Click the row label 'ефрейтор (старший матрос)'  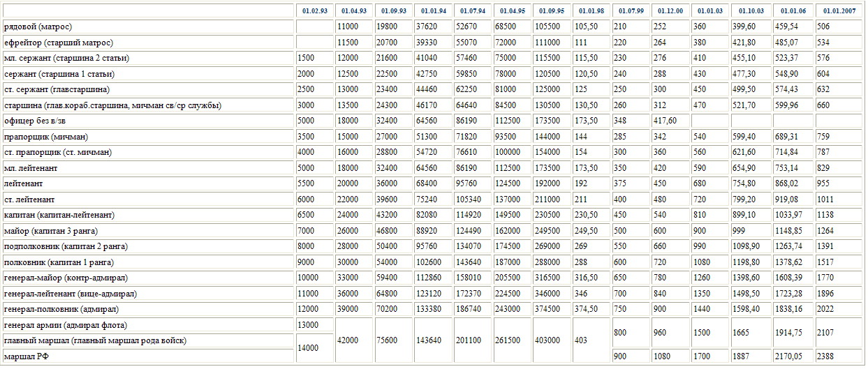click(59, 43)
